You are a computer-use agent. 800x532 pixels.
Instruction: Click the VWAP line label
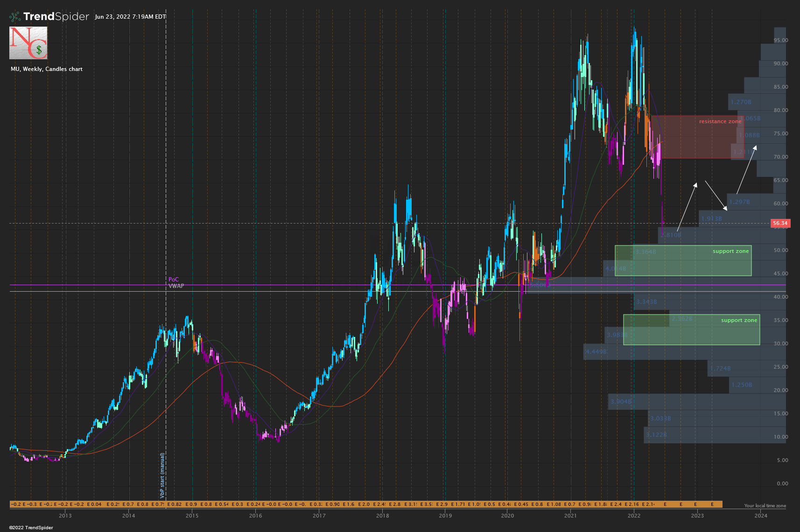click(176, 286)
